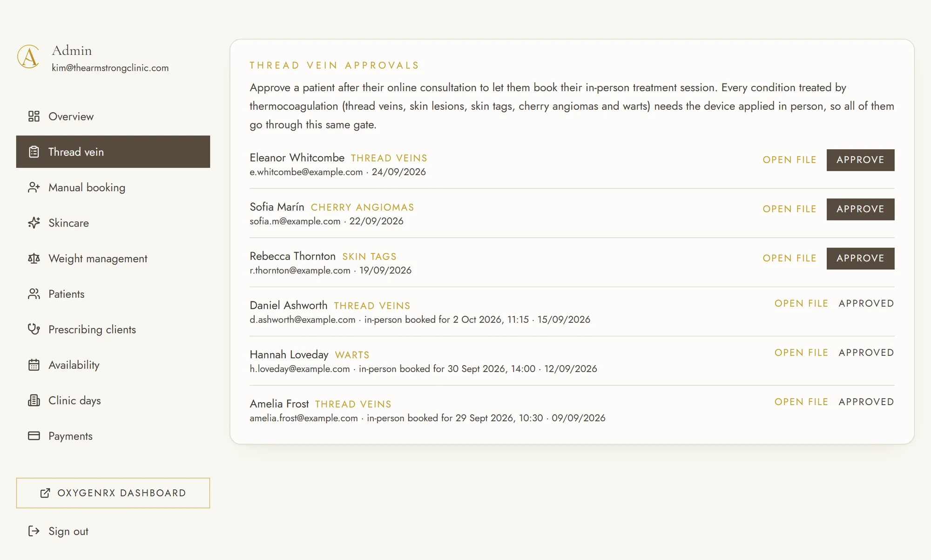Open the Payments section

click(113, 436)
